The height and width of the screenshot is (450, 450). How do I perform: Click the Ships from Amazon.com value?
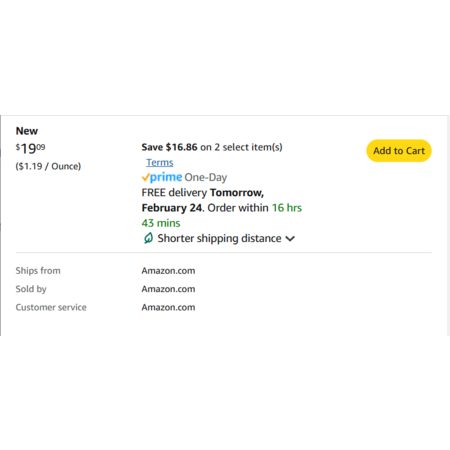tap(168, 271)
